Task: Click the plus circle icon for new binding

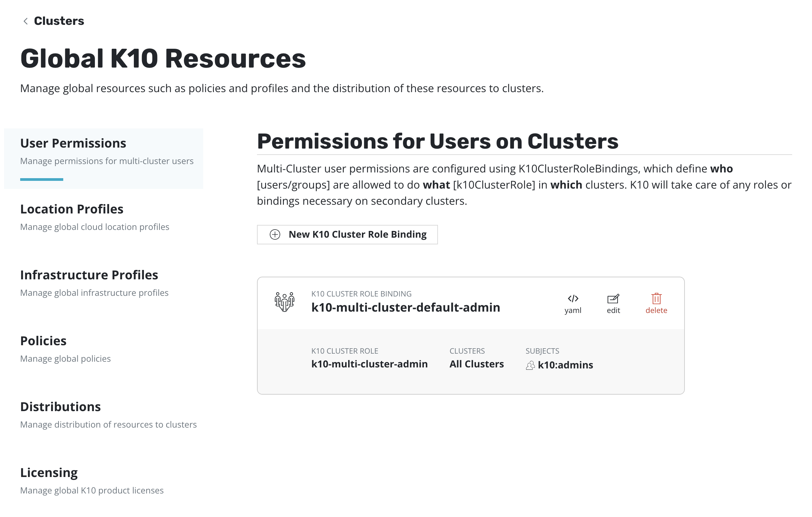Action: pyautogui.click(x=275, y=235)
